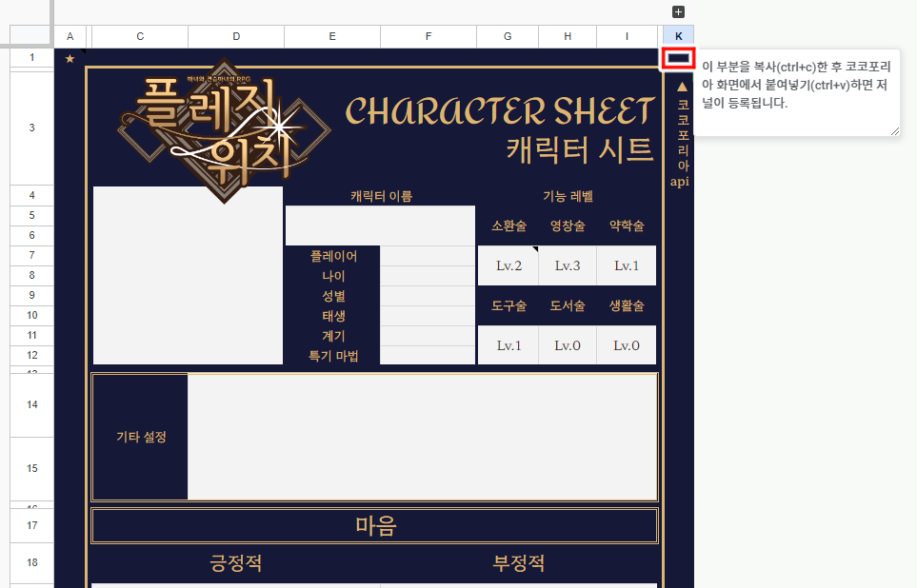This screenshot has height=588, width=917.
Task: Click the 도구술 label
Action: coord(508,305)
